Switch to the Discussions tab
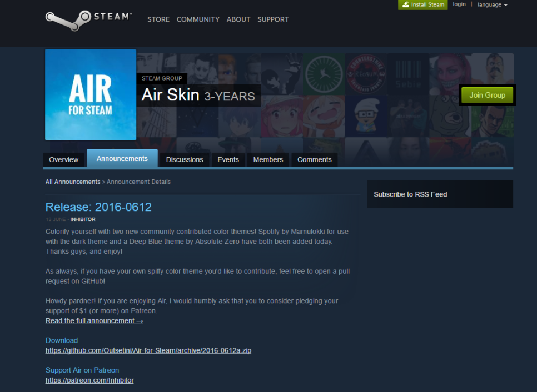Viewport: 537px width, 392px height. [185, 160]
